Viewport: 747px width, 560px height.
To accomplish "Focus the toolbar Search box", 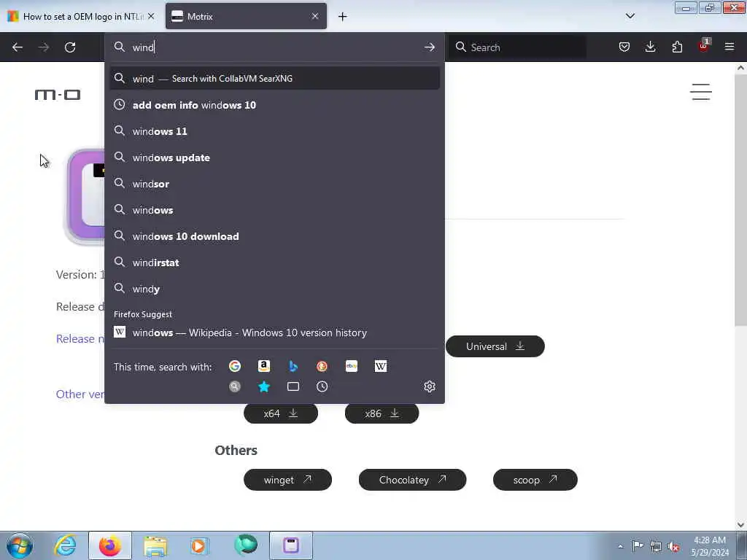I will pos(518,47).
